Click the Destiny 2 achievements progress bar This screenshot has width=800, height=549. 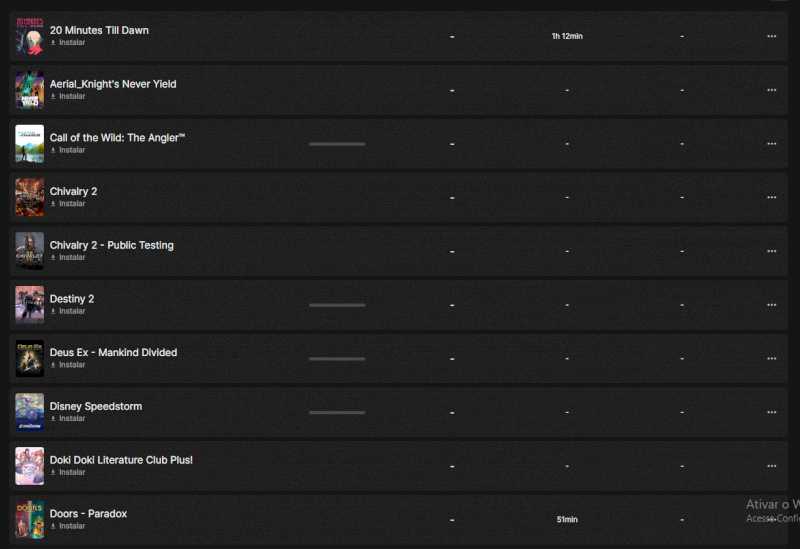click(x=337, y=305)
